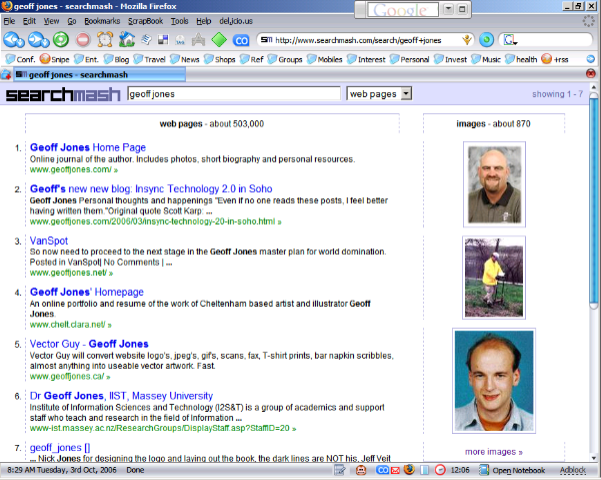The image size is (601, 480).
Task: Stop loading with the red Stop icon
Action: pyautogui.click(x=83, y=40)
